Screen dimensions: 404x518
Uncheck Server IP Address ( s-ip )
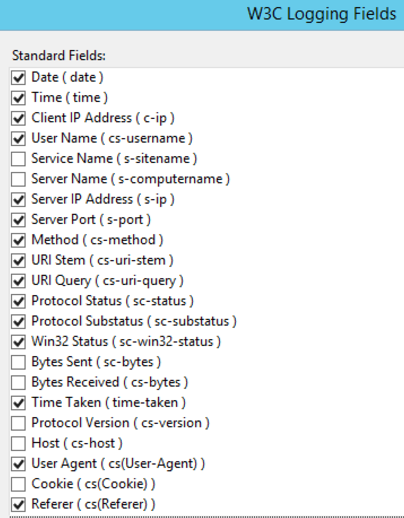[18, 200]
